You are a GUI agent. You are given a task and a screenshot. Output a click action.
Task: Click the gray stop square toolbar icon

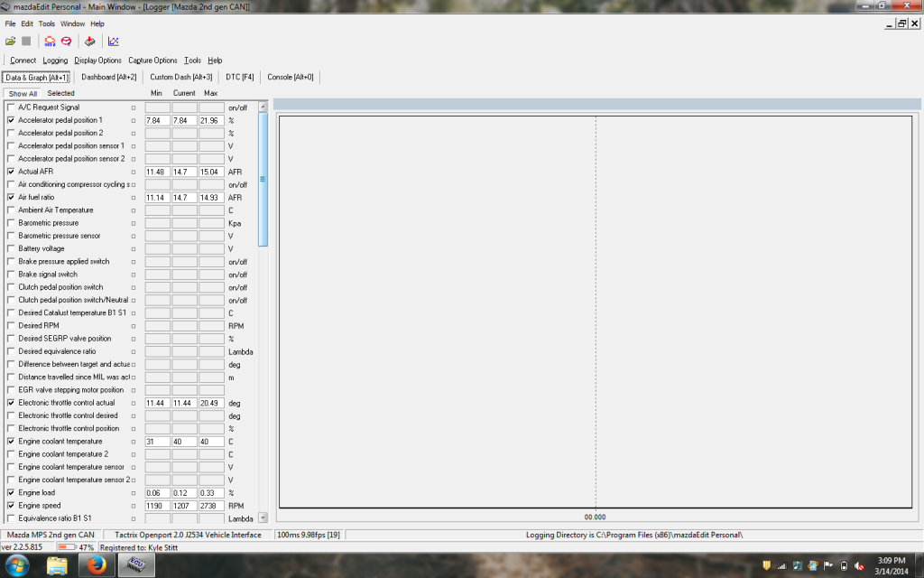(x=26, y=42)
